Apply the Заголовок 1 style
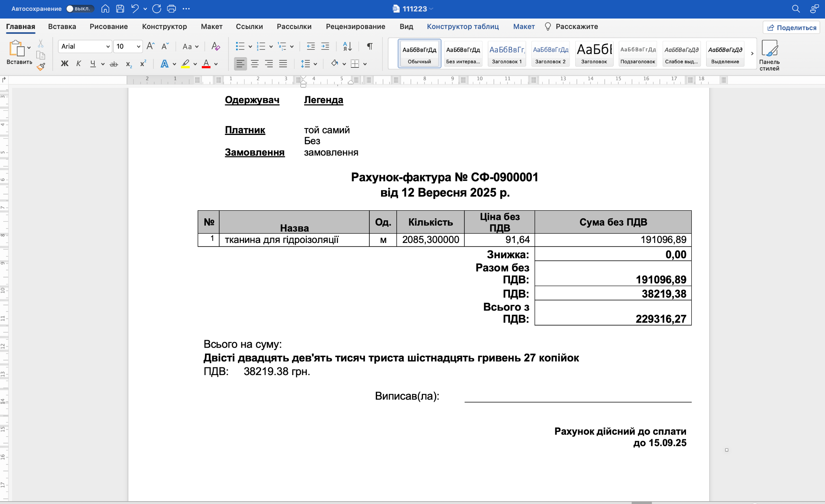This screenshot has width=825, height=504. (507, 54)
